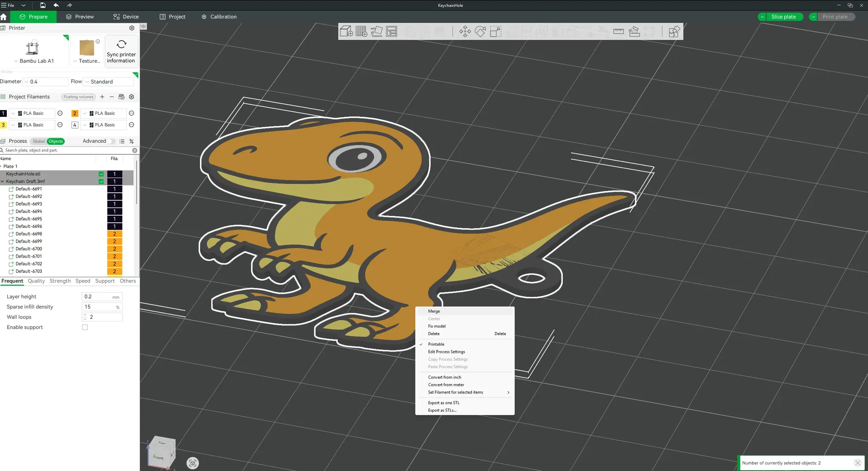The width and height of the screenshot is (868, 471).
Task: Click the Auto orient icon
Action: tap(376, 31)
